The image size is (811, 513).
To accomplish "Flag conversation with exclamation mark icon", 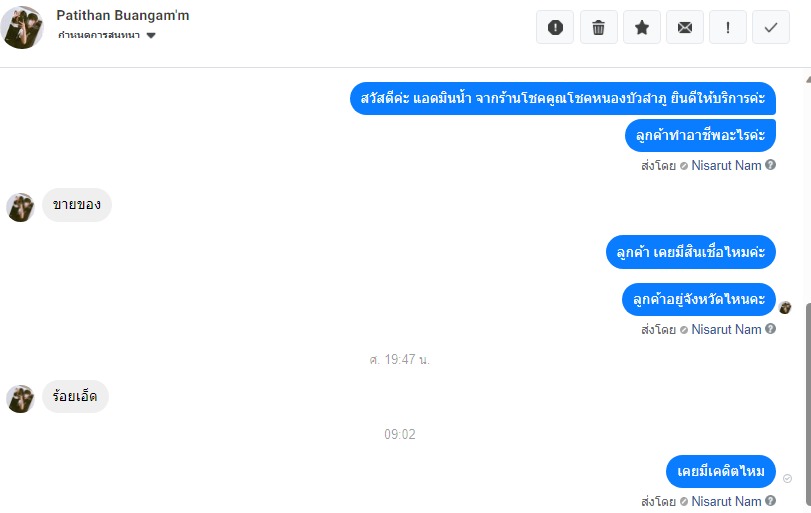I will pyautogui.click(x=728, y=27).
